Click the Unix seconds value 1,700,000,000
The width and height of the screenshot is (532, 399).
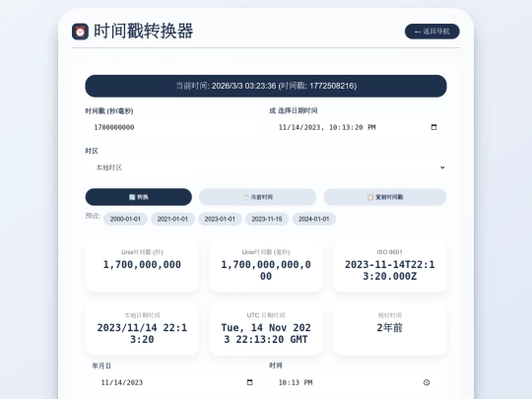point(142,265)
